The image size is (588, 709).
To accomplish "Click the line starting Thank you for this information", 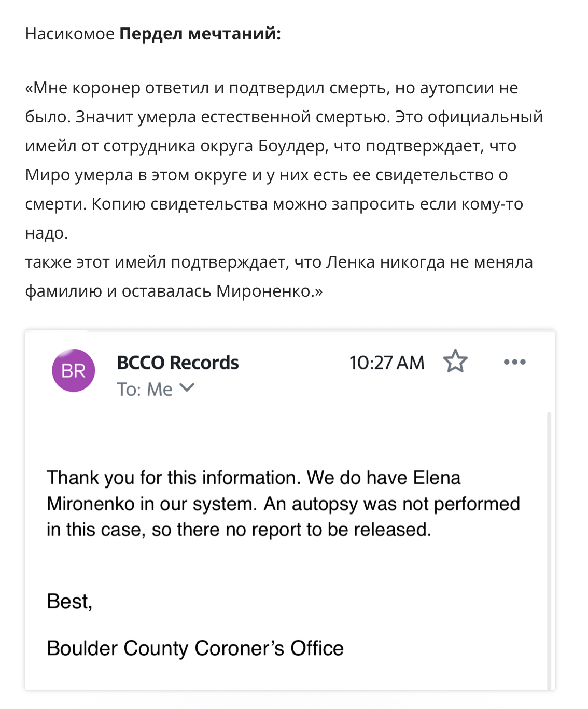I will point(254,478).
